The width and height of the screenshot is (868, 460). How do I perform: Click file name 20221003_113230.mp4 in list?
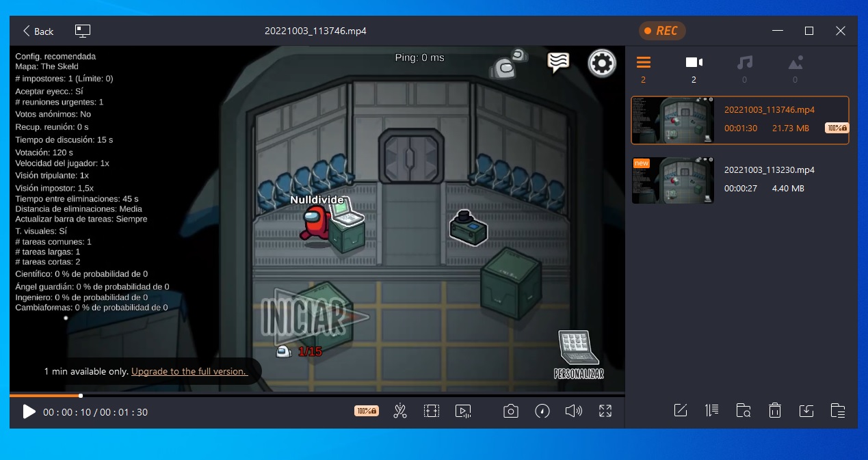click(x=770, y=170)
